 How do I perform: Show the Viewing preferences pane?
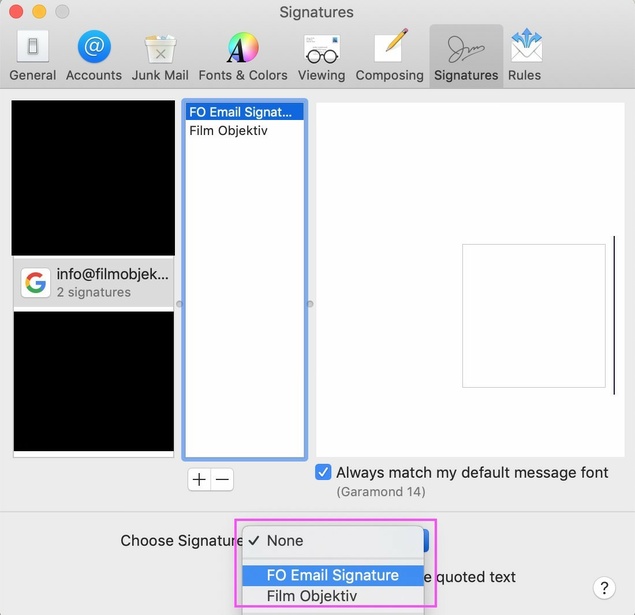click(321, 56)
